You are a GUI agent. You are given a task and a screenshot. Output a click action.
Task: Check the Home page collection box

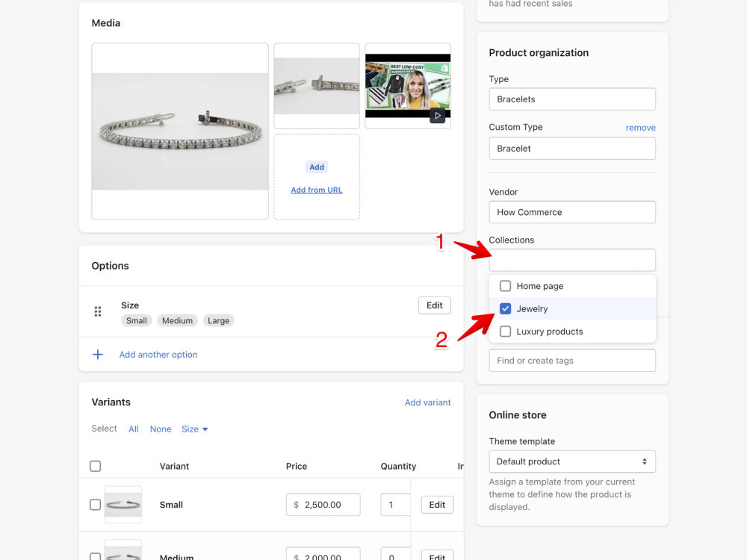click(x=506, y=286)
